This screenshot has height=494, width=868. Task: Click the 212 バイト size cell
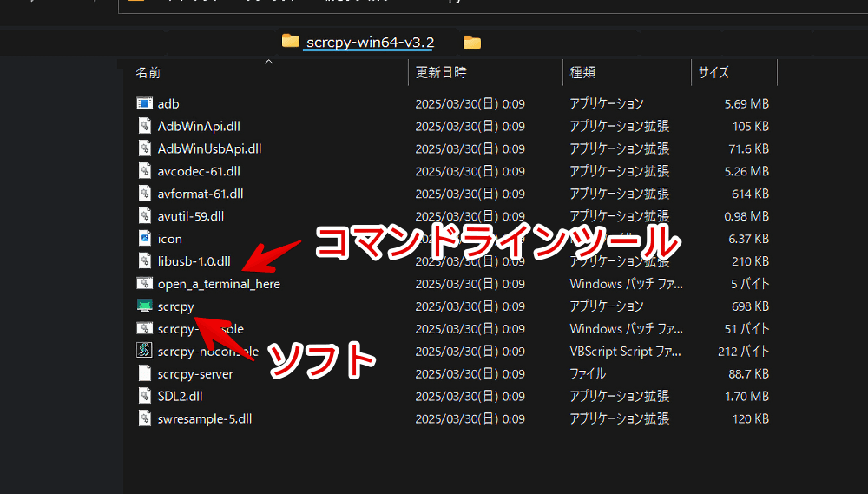(744, 351)
